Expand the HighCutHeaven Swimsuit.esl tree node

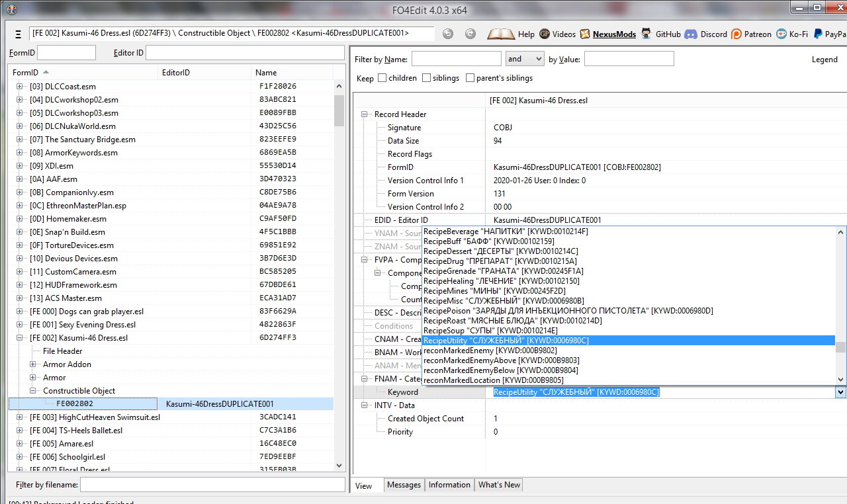20,417
